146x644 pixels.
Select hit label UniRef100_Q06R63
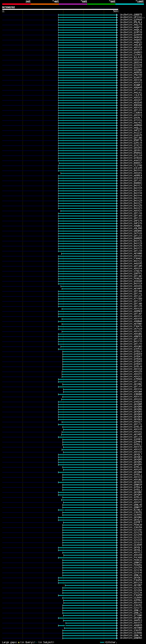(x=131, y=53)
